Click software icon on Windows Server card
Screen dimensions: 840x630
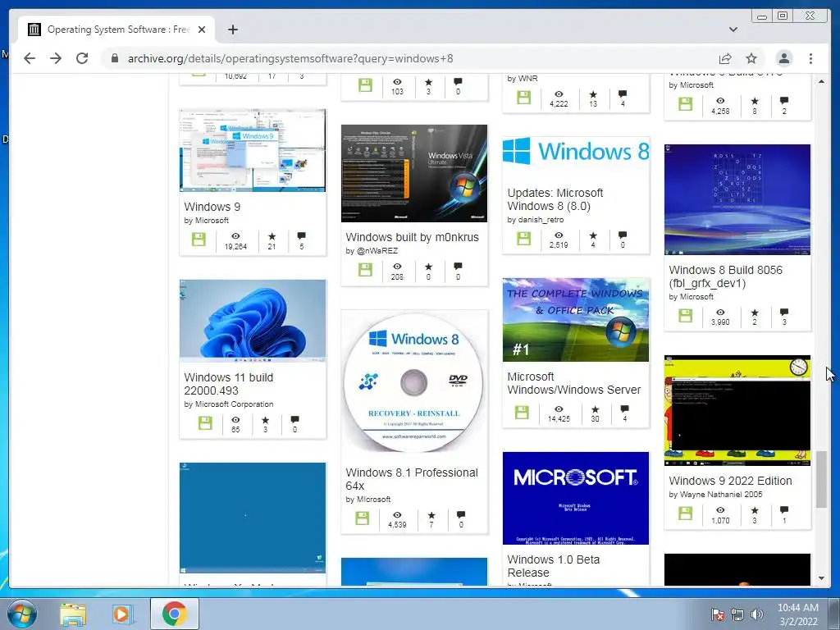pos(522,413)
